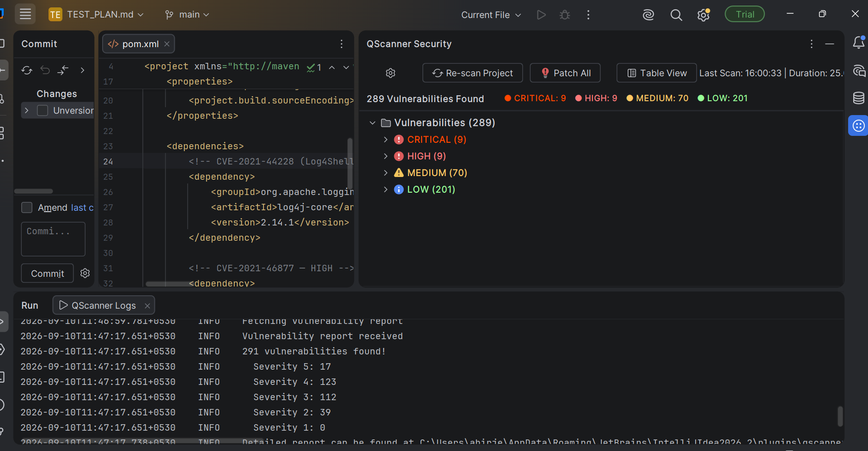Expand the HIGH (9) vulnerabilities node

pyautogui.click(x=385, y=156)
